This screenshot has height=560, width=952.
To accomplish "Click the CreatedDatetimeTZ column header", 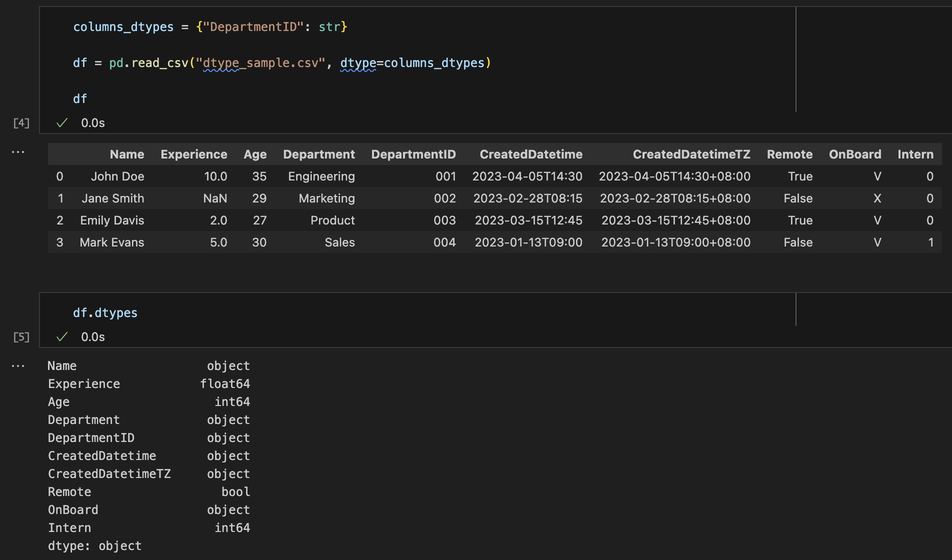I will point(691,154).
